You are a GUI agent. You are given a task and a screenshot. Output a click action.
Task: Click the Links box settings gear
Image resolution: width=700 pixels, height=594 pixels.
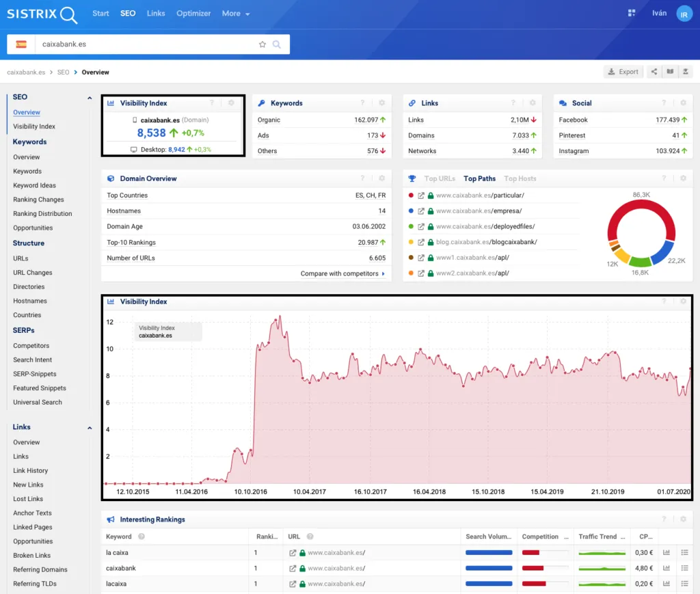[533, 103]
